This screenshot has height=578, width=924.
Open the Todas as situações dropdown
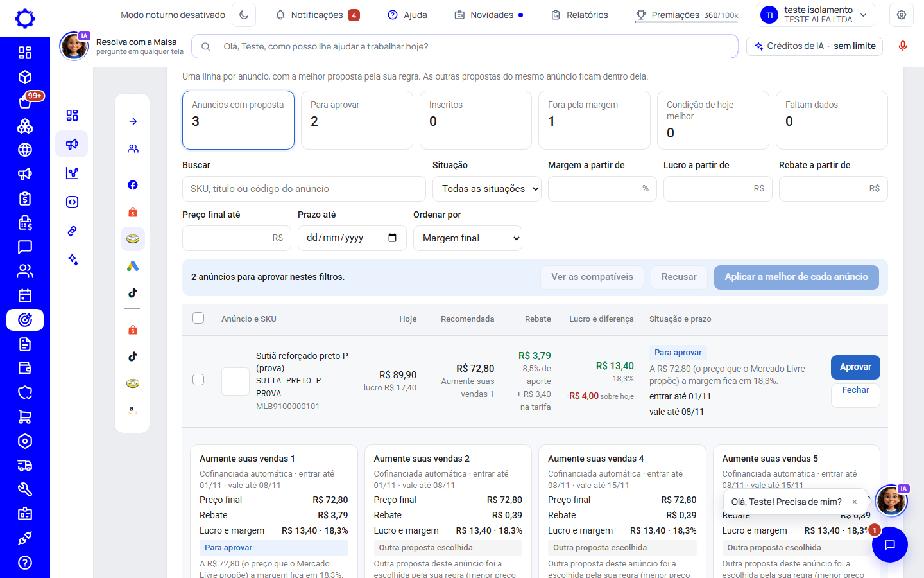point(487,189)
